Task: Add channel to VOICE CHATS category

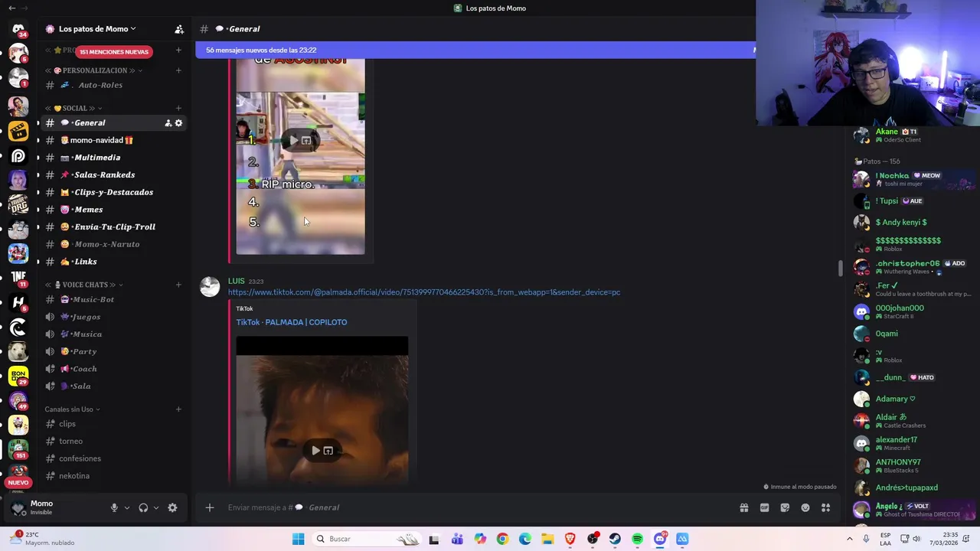Action: [x=178, y=285]
